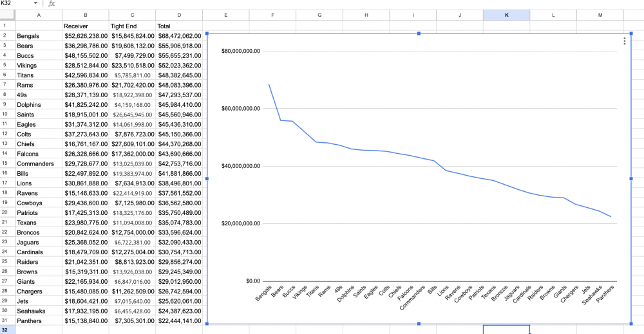Click the Tight End header cell
The height and width of the screenshot is (334, 644).
[x=132, y=26]
